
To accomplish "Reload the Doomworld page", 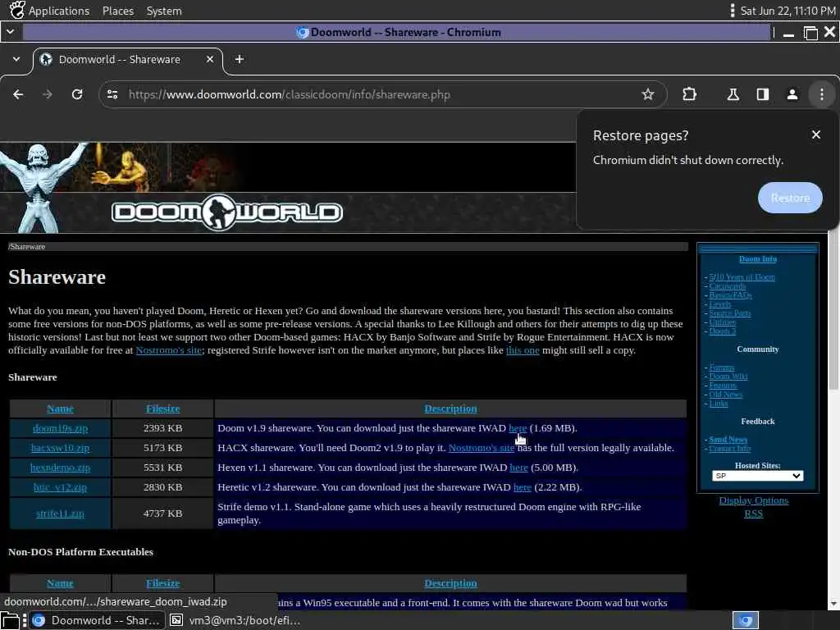I will pos(77,94).
